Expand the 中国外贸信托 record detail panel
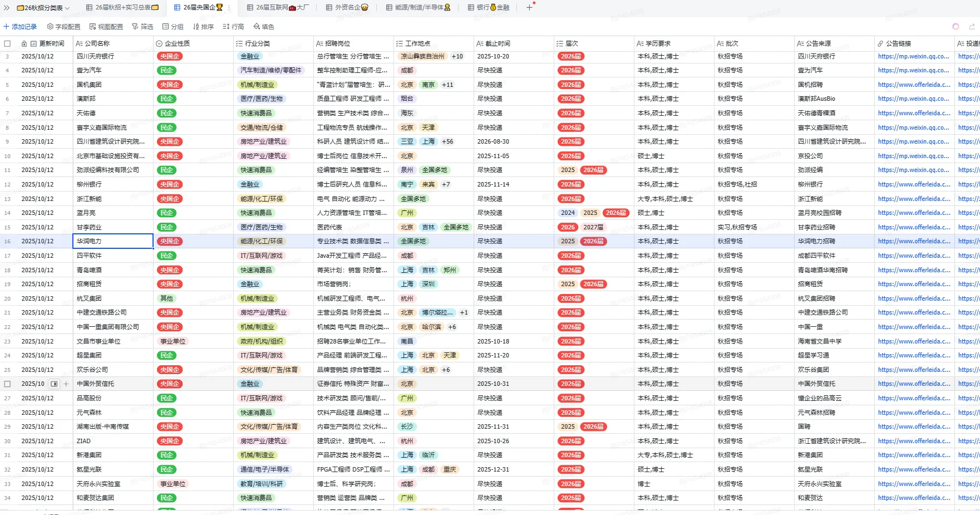 click(54, 384)
